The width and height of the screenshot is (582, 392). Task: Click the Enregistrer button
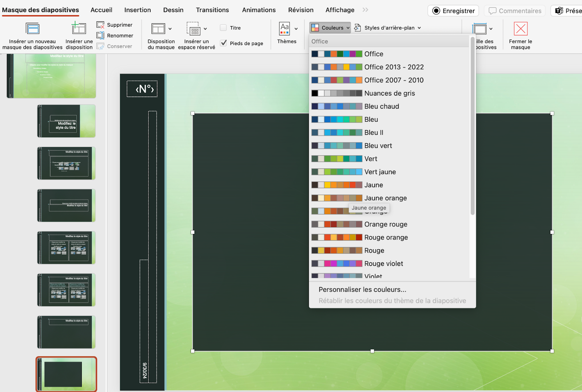453,11
